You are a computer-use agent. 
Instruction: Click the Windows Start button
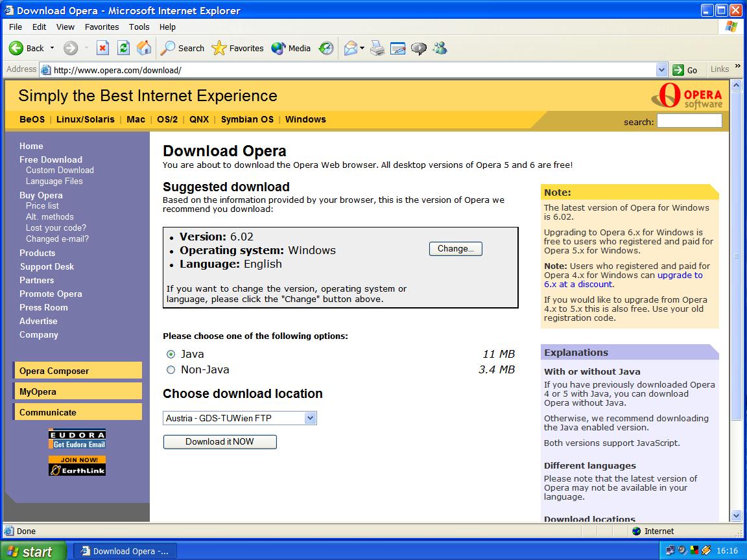pyautogui.click(x=32, y=551)
